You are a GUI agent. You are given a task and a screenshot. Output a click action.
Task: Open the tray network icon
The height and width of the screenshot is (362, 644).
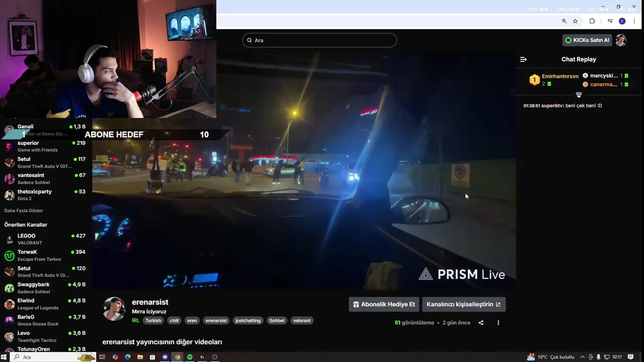click(x=606, y=357)
